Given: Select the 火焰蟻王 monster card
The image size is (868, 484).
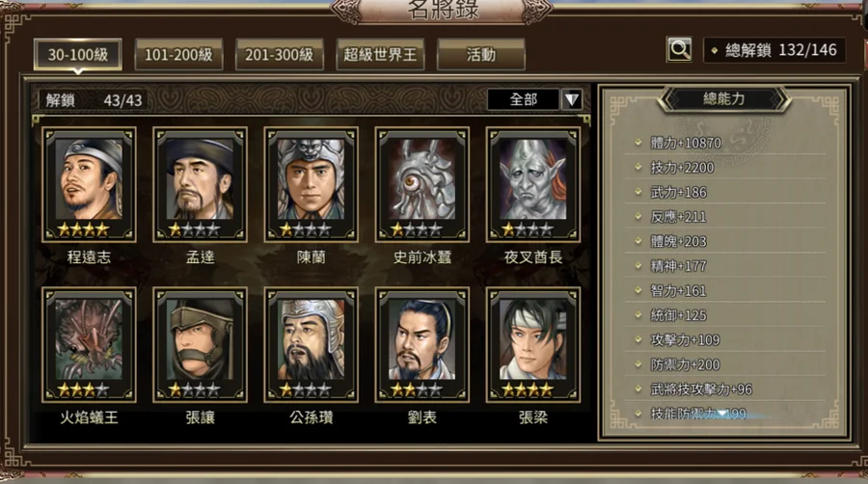Looking at the screenshot, I should (x=89, y=344).
